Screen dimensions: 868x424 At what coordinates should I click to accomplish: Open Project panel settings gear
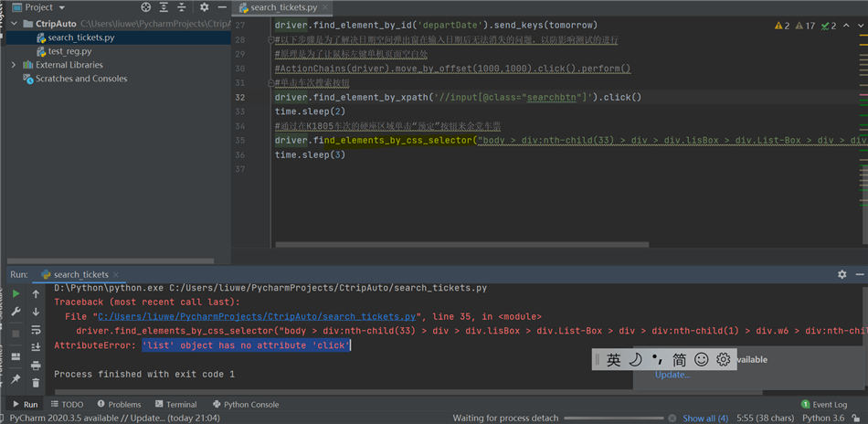204,7
